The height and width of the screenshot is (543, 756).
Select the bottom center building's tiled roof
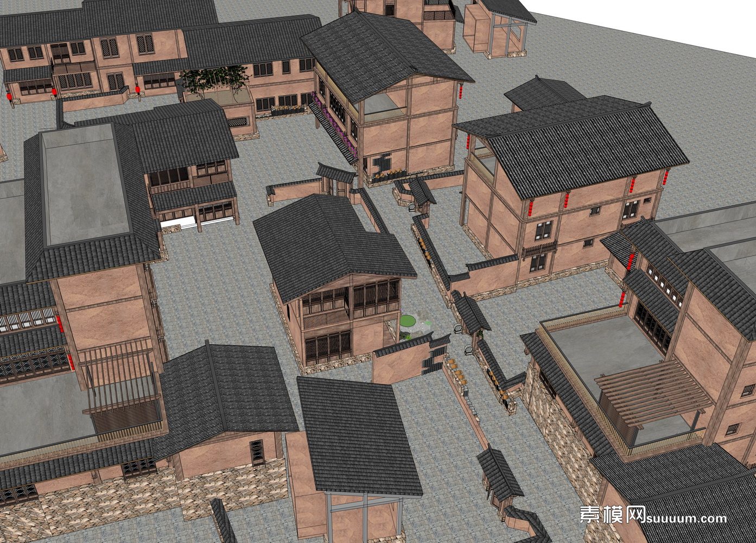[x=358, y=434]
